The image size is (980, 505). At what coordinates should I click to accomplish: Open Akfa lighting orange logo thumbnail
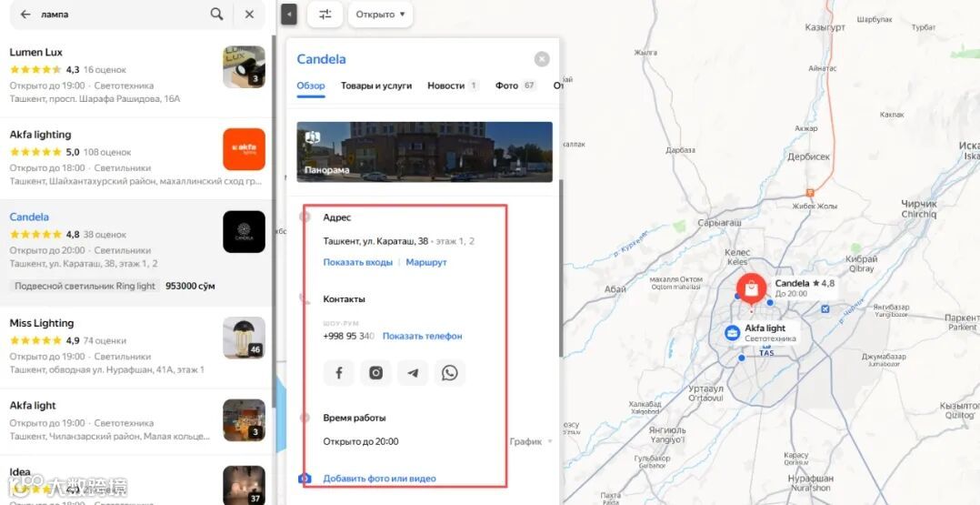(x=244, y=149)
